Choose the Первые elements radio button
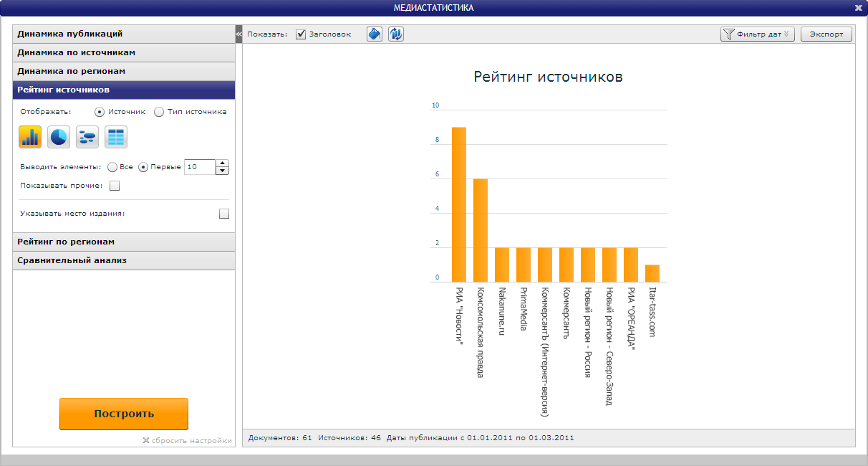The image size is (868, 466). click(143, 167)
